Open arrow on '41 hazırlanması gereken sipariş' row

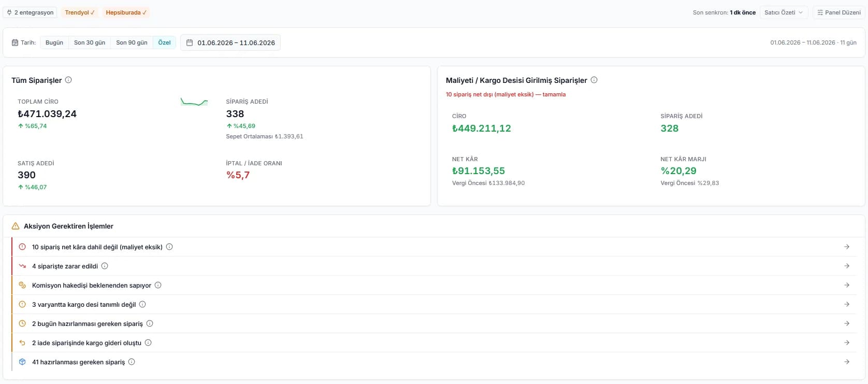[x=847, y=362]
